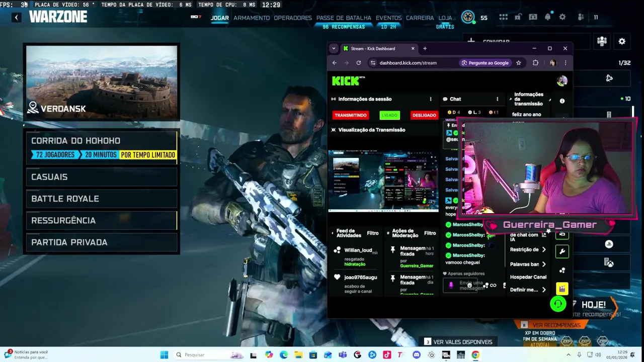The image size is (644, 362).
Task: Open Microsoft Edge from the taskbar
Action: (284, 354)
